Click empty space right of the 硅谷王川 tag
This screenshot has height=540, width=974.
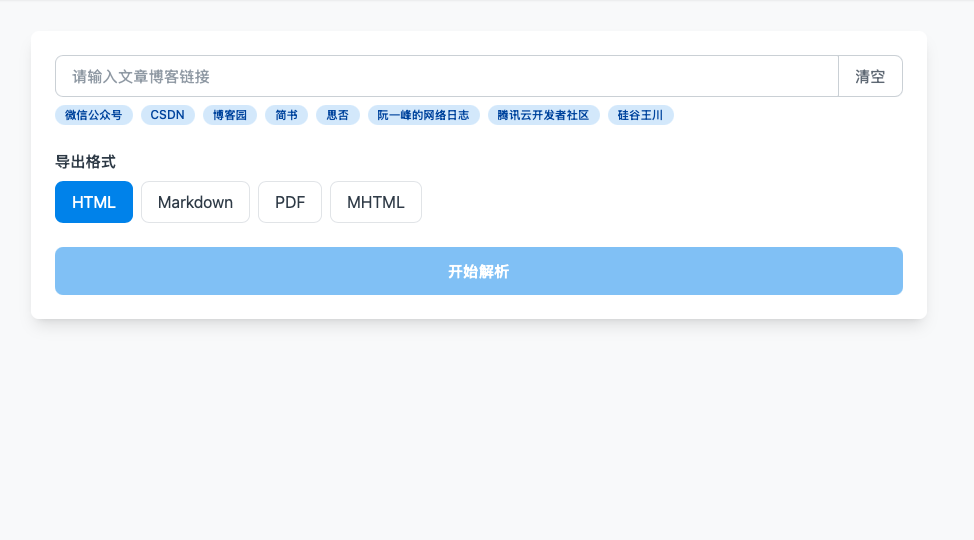(x=790, y=115)
